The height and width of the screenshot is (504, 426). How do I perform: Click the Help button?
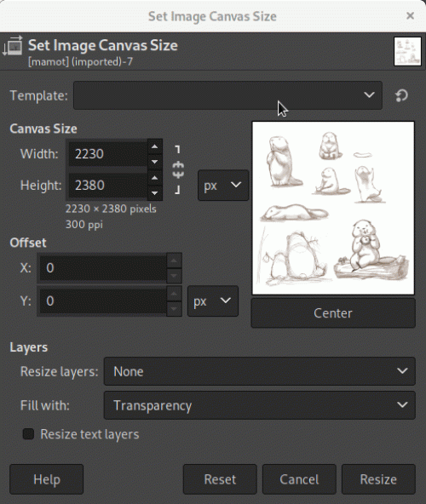(47, 479)
